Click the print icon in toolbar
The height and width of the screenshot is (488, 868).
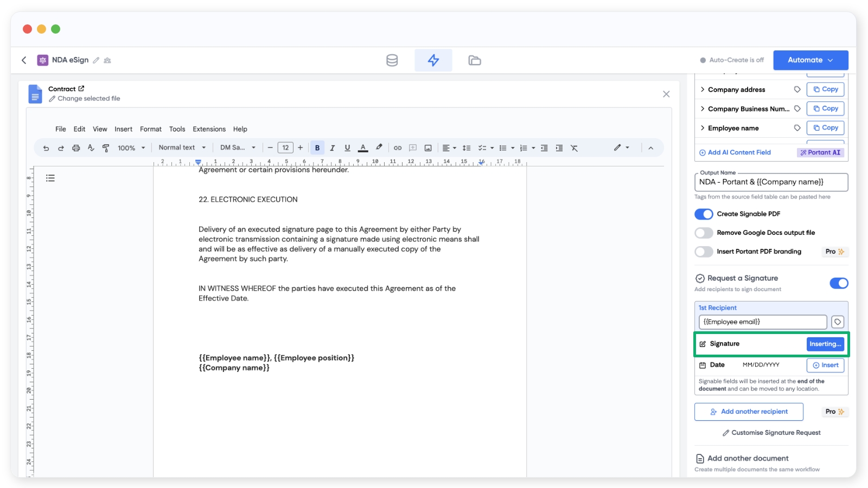click(x=76, y=148)
